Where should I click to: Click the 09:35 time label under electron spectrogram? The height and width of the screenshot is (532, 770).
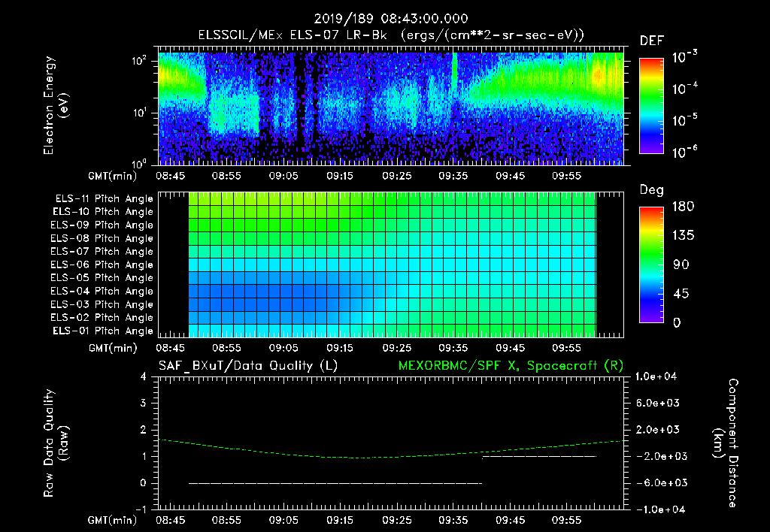[453, 176]
